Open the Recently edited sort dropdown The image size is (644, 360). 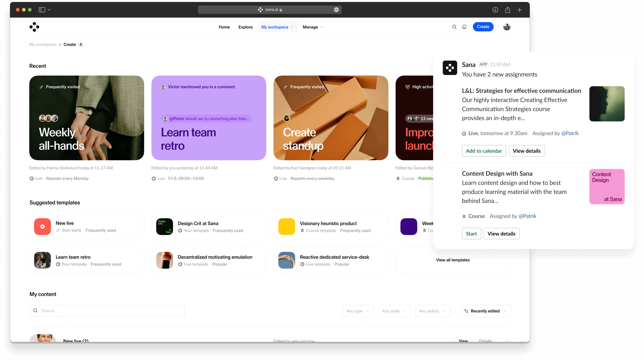tap(485, 311)
